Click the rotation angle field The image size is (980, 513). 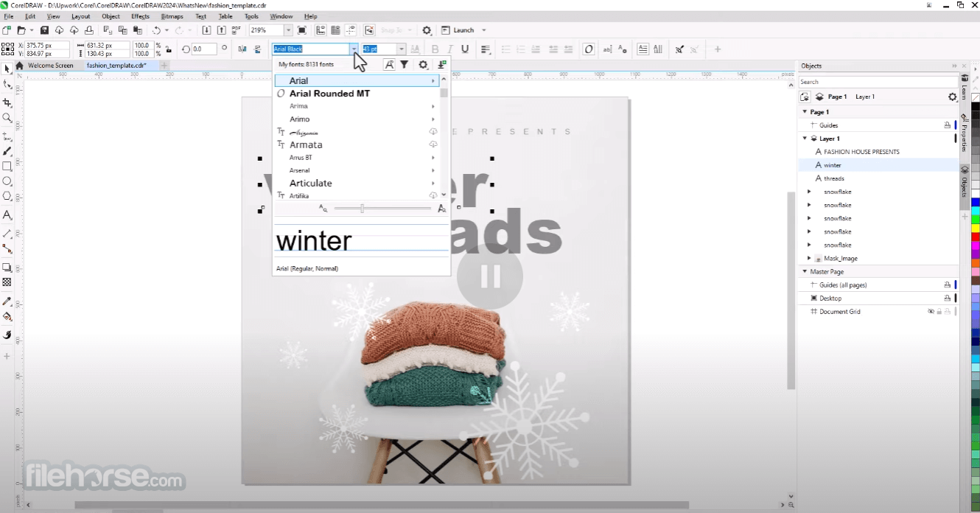pyautogui.click(x=204, y=49)
